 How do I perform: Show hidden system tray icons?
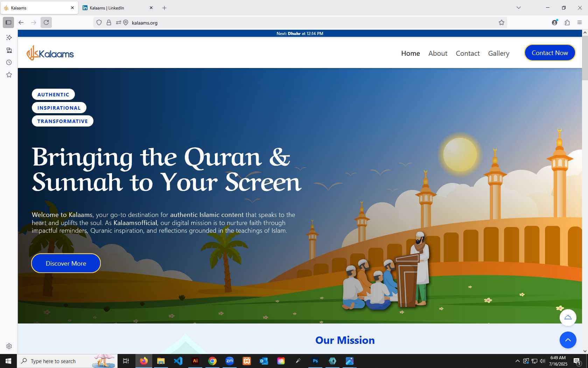coord(517,361)
